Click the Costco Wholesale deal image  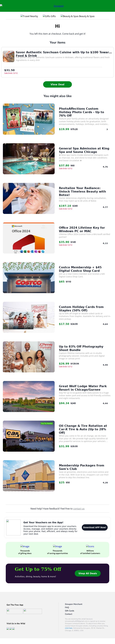29,277
